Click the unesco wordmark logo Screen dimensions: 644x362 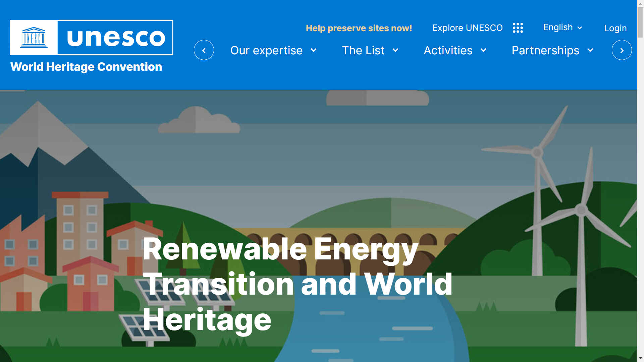116,38
